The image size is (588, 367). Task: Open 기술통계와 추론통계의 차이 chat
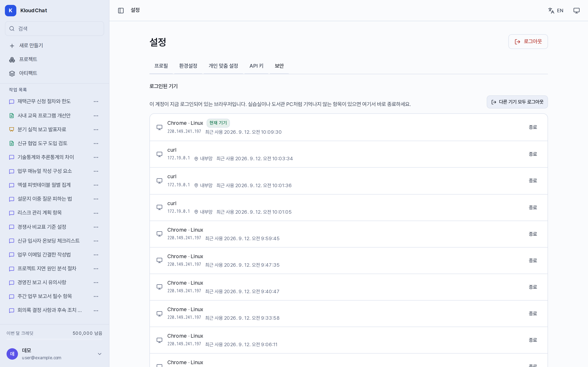[46, 157]
